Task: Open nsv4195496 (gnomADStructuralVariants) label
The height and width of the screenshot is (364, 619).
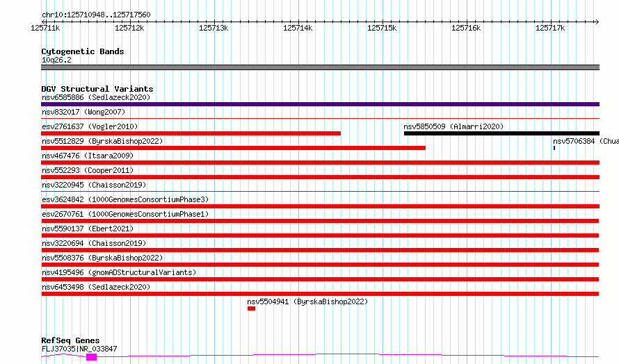Action: [x=119, y=272]
